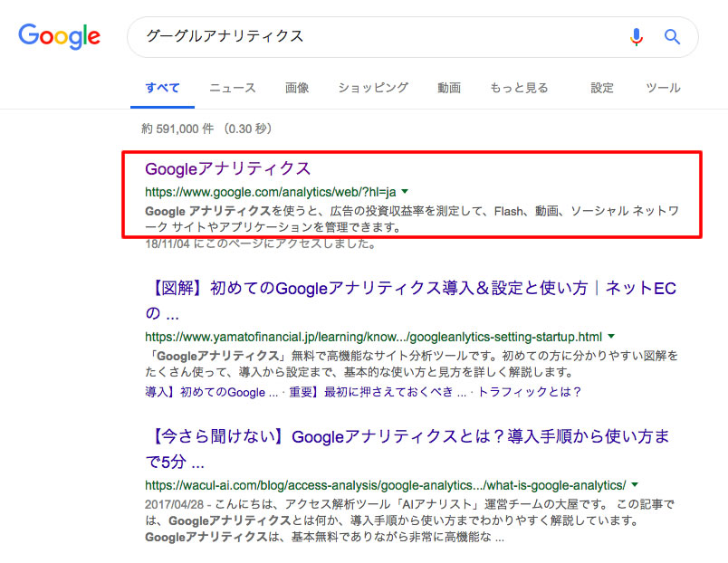728x563 pixels.
Task: Switch to the 動画 tab
Action: point(449,88)
